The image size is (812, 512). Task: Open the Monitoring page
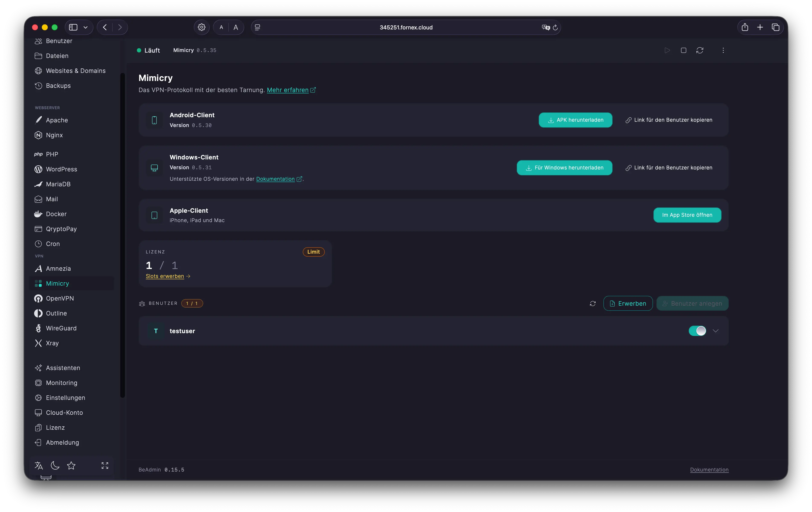pos(71,383)
